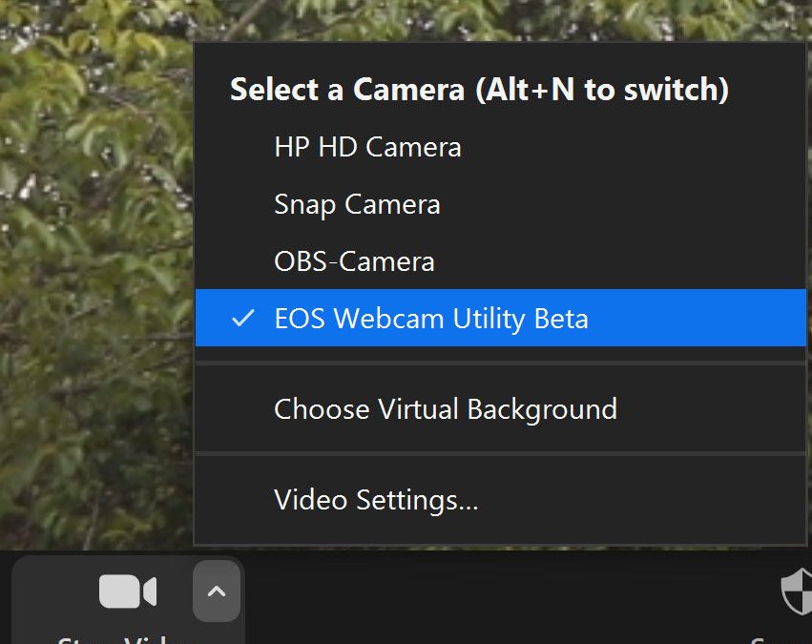Click the checkmark beside EOS Webcam Utility Beta
This screenshot has height=644, width=812.
point(243,318)
